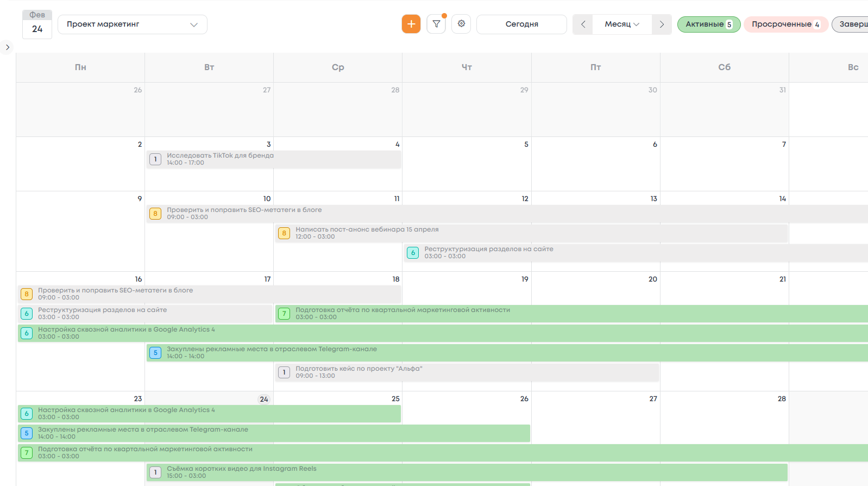Open Съёмка коротких видео для Instagram Reels

point(241,472)
